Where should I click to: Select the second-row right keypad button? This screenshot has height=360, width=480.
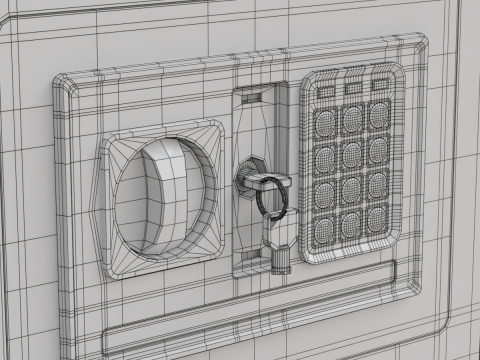point(379,150)
